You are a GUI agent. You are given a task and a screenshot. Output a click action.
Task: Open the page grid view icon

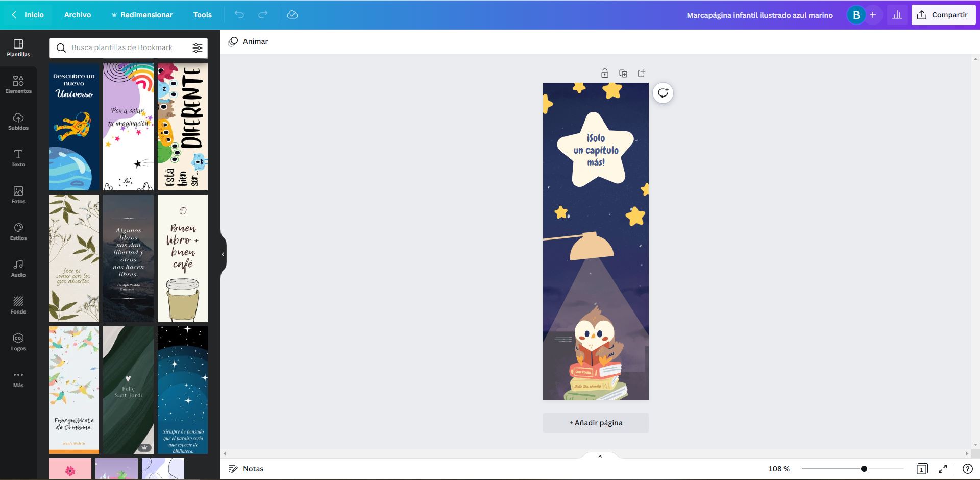click(922, 469)
